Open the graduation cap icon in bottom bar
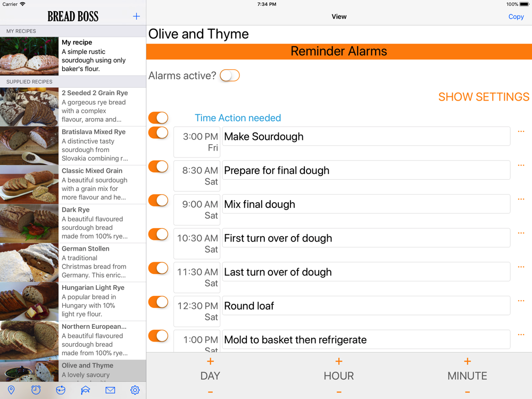Viewport: 532px width, 399px height. click(85, 390)
